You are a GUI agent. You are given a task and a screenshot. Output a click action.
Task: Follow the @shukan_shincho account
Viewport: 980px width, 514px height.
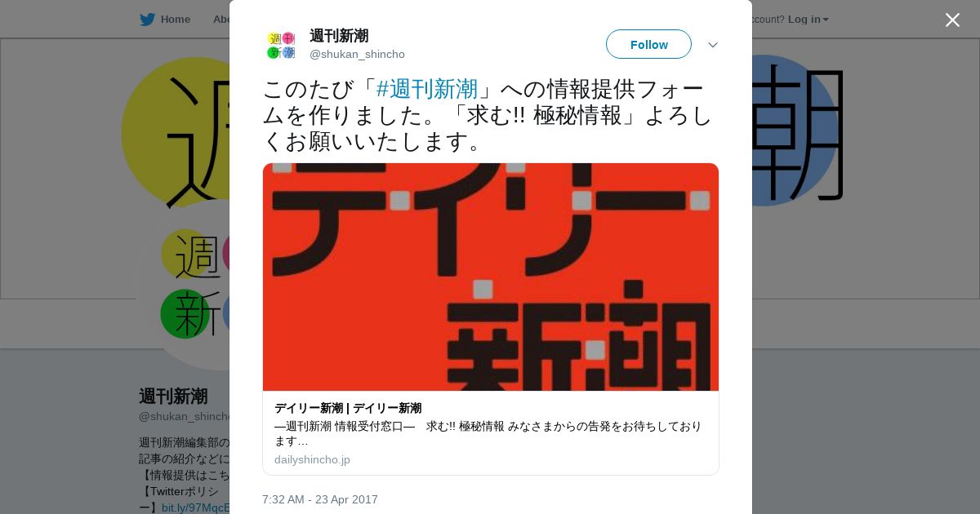[x=648, y=44]
